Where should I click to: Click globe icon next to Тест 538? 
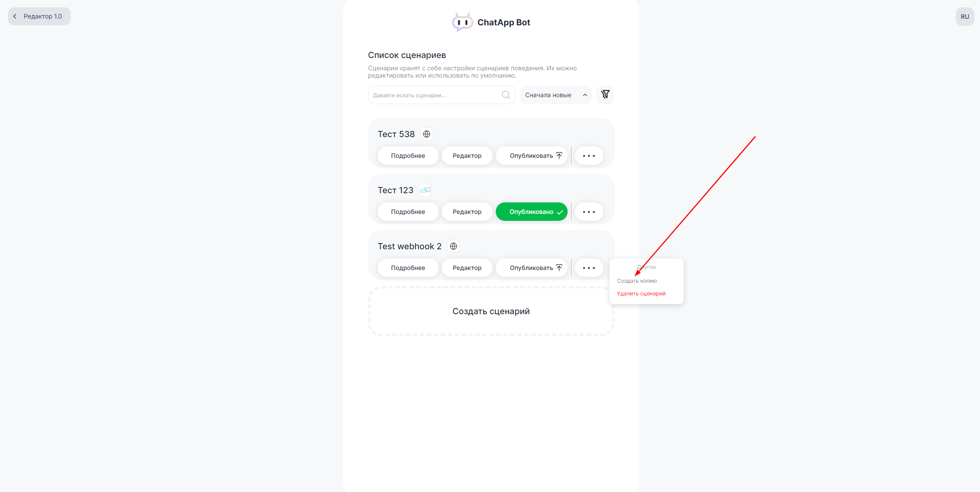[426, 134]
